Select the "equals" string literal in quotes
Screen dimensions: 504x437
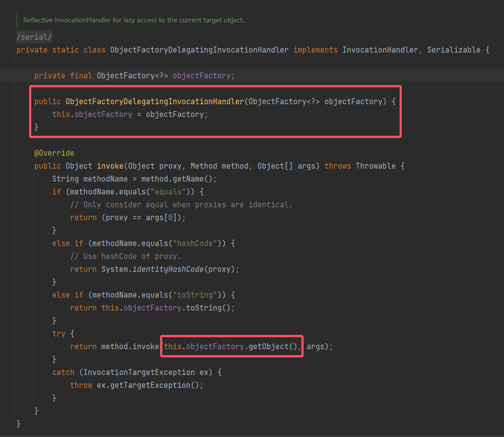click(x=168, y=192)
